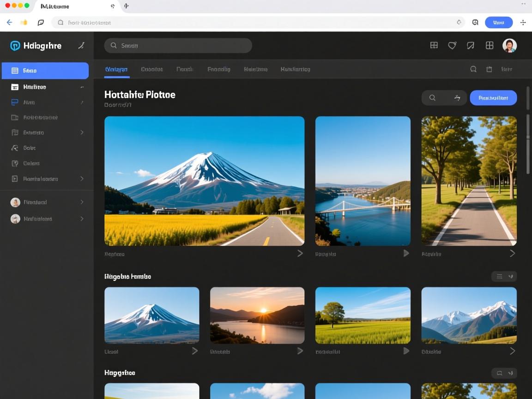
Task: Toggle the view control in the third section header
Action: coord(504,373)
